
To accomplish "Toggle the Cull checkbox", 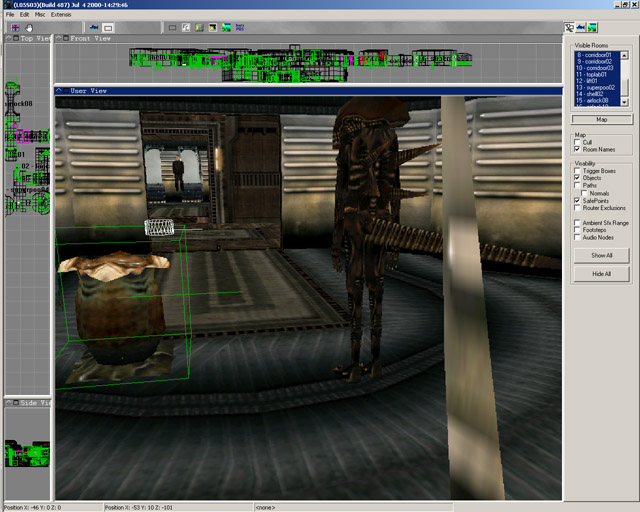I will tap(577, 142).
